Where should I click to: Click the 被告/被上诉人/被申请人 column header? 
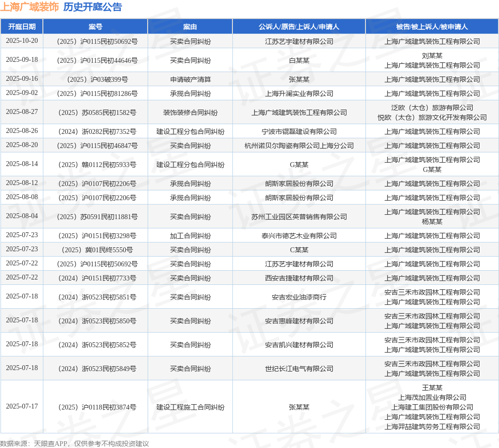coord(432,27)
